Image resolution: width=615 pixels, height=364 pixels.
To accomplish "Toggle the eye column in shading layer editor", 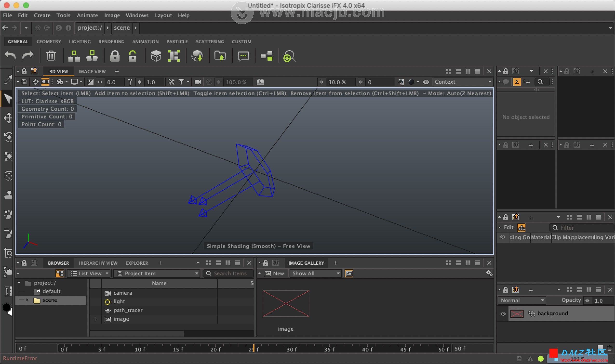I will point(502,237).
